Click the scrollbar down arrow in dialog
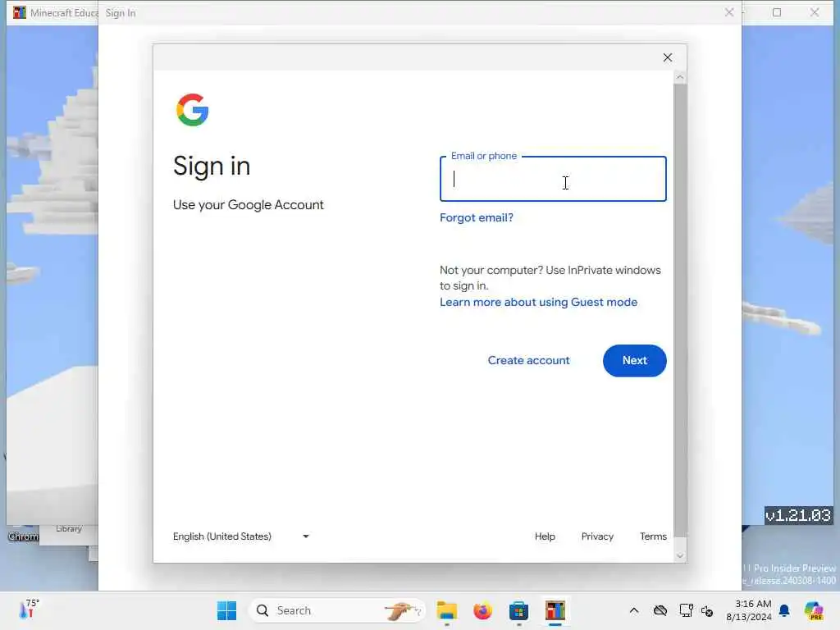The width and height of the screenshot is (840, 630). pyautogui.click(x=680, y=555)
